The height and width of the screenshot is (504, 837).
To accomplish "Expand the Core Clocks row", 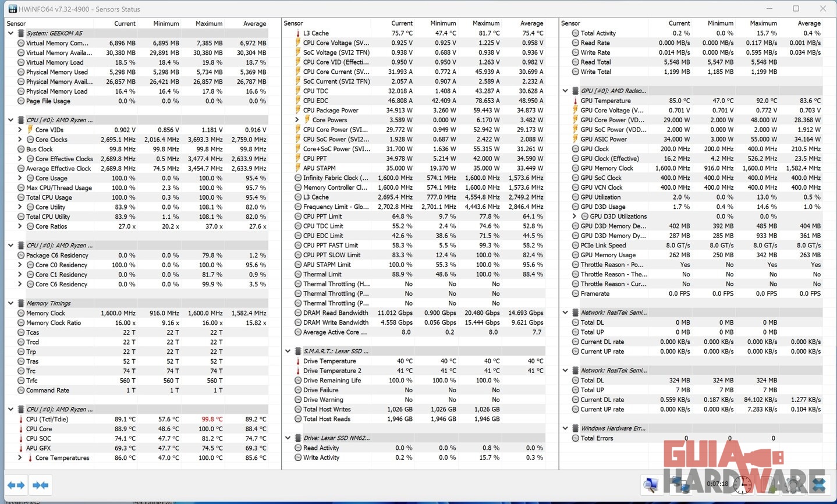I will [x=20, y=140].
